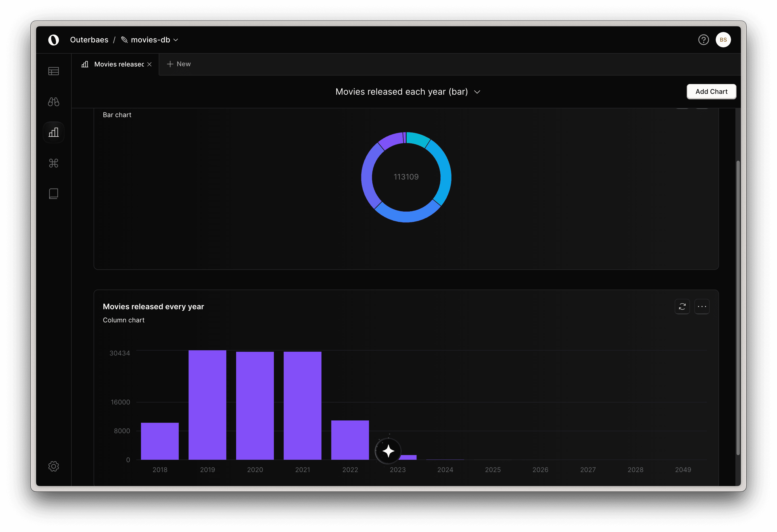
Task: Open the column chart's three-dot options menu
Action: pos(702,306)
